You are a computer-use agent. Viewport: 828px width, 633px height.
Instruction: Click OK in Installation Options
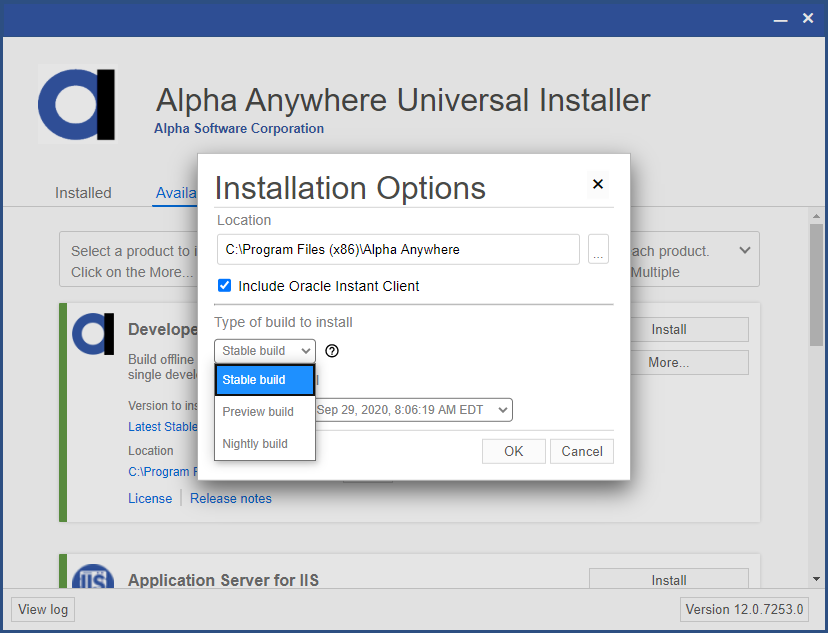513,451
